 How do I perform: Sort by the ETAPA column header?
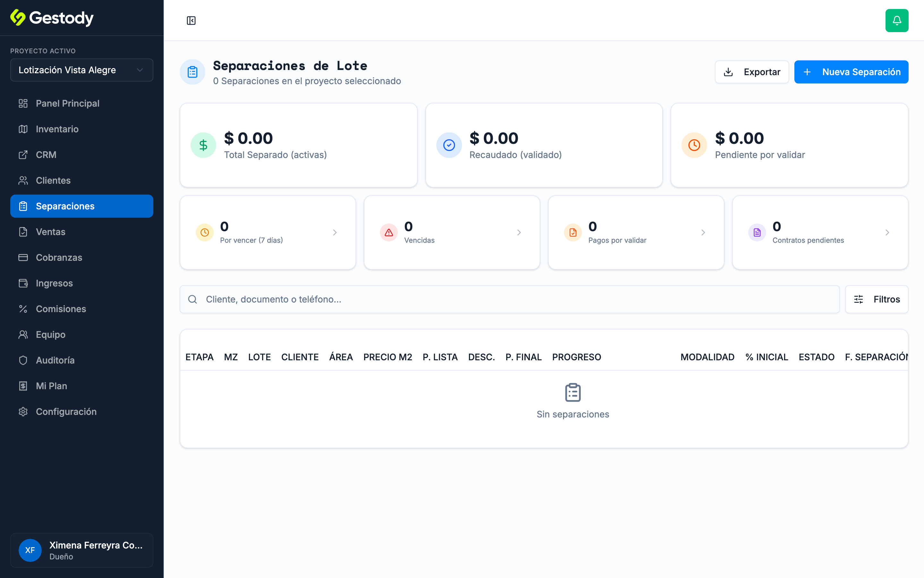click(x=199, y=357)
